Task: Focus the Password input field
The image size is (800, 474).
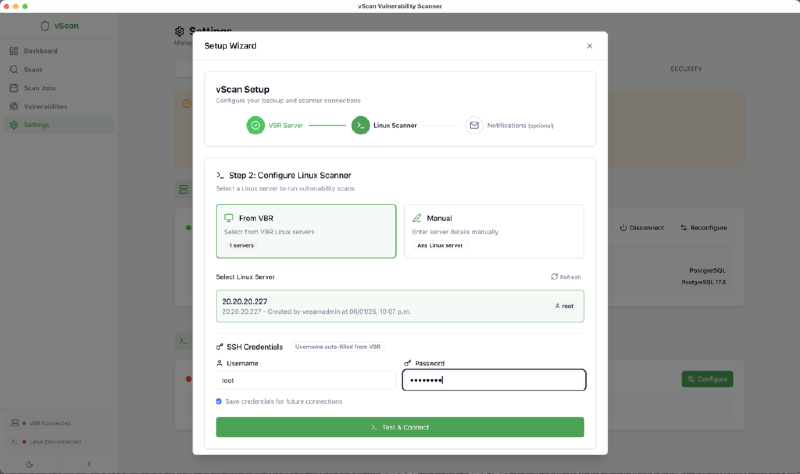Action: pos(494,380)
